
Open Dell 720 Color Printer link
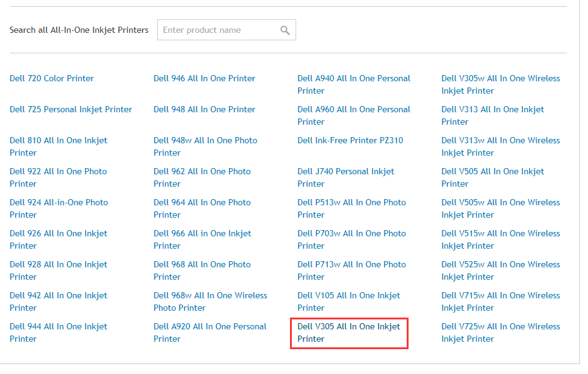pyautogui.click(x=52, y=78)
